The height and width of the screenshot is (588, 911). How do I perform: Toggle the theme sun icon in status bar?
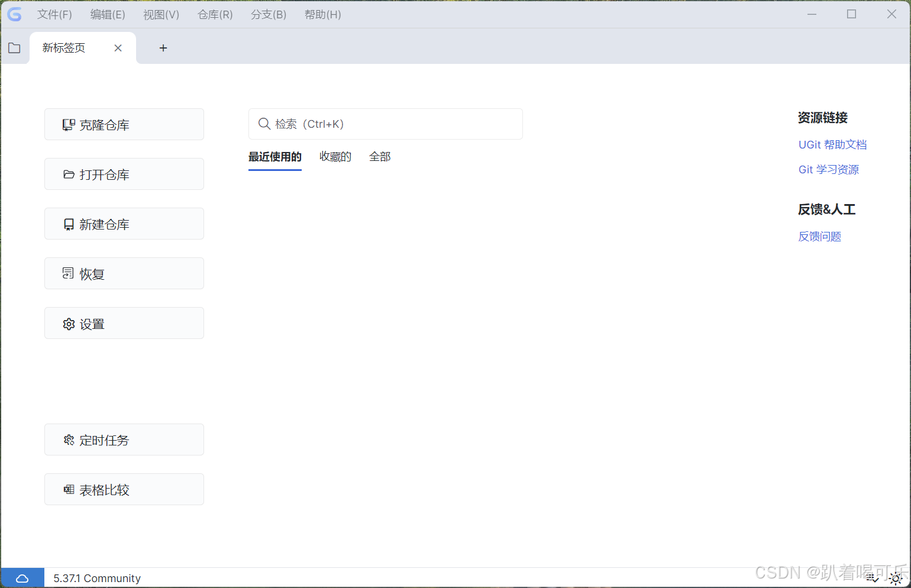896,579
